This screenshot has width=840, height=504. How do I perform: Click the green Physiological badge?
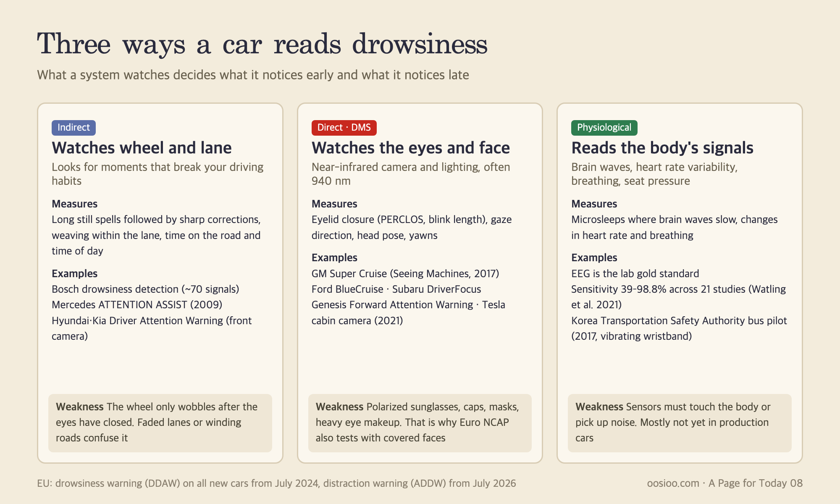[x=604, y=128]
